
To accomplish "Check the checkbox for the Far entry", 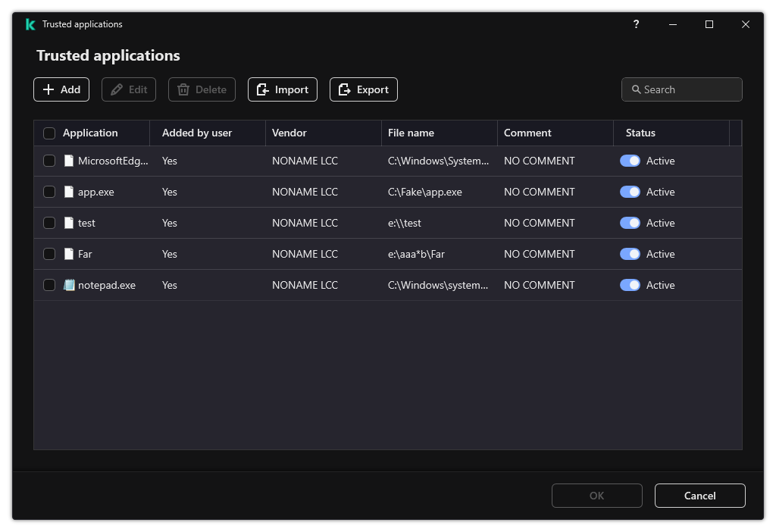I will coord(49,254).
